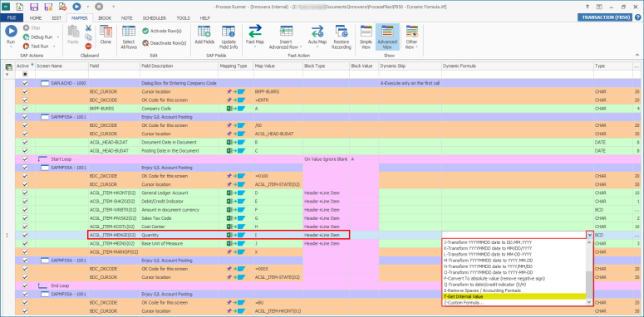Open Debug Run dropdown arrow
Image resolution: width=644 pixels, height=317 pixels.
pos(59,37)
